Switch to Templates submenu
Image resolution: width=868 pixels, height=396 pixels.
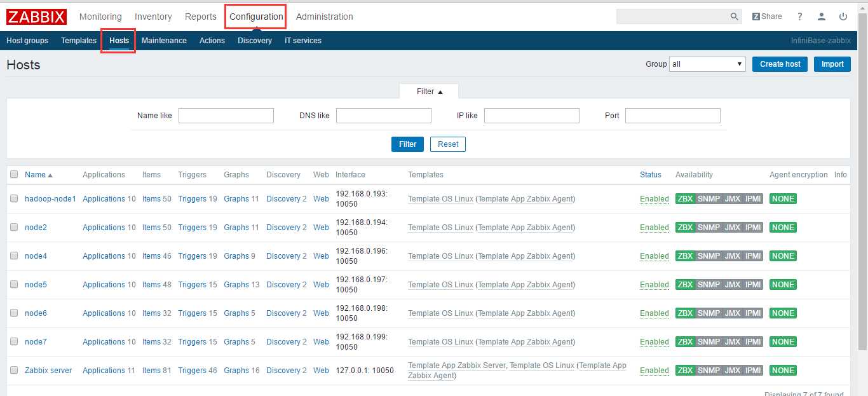[79, 41]
